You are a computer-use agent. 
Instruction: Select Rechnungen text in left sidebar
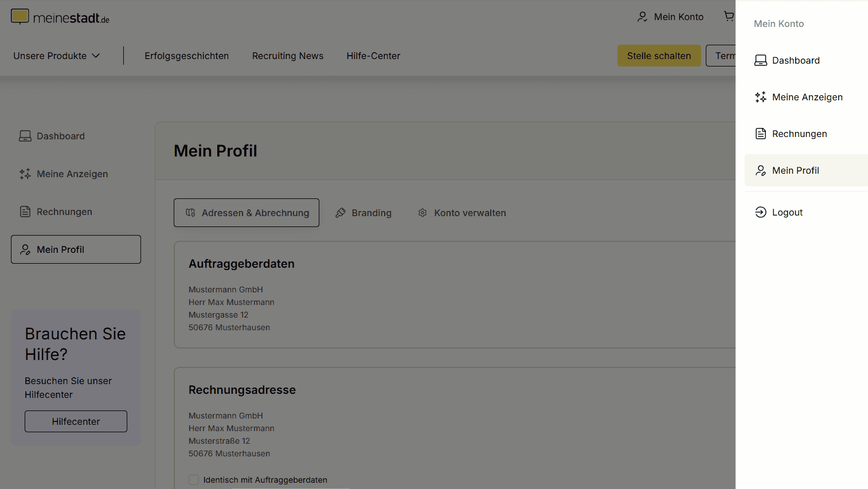[64, 212]
